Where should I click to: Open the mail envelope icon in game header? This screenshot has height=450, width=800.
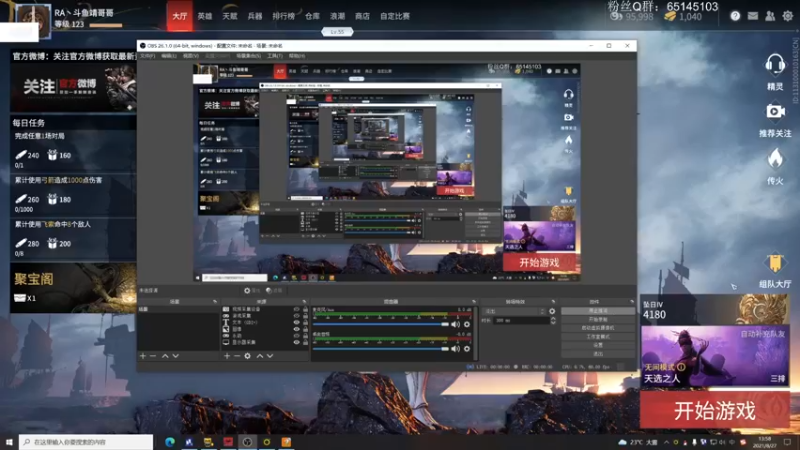tap(753, 16)
